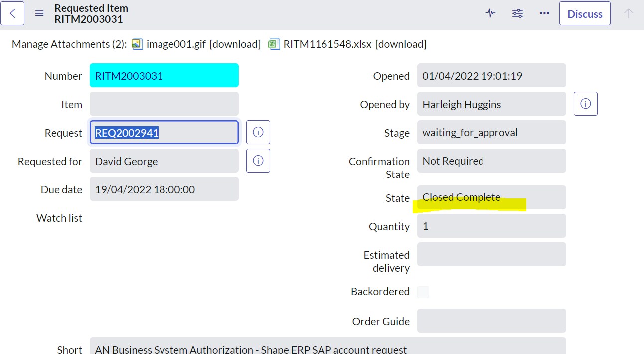Click inside the Watch list field

coord(164,218)
